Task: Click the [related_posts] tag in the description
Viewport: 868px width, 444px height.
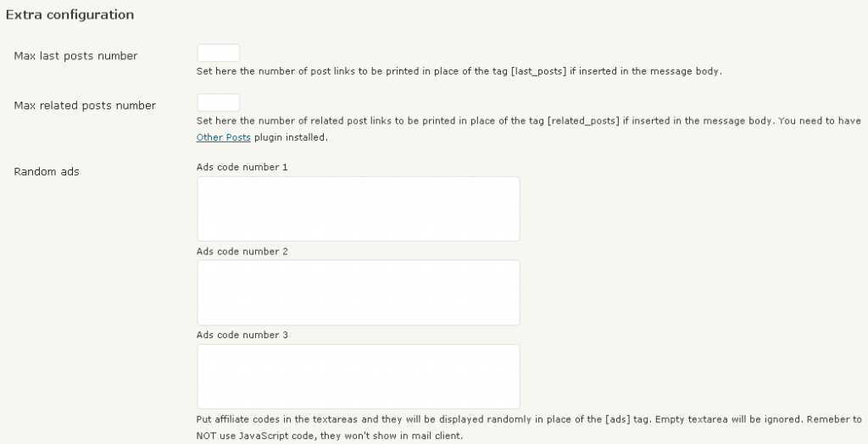Action: point(583,121)
